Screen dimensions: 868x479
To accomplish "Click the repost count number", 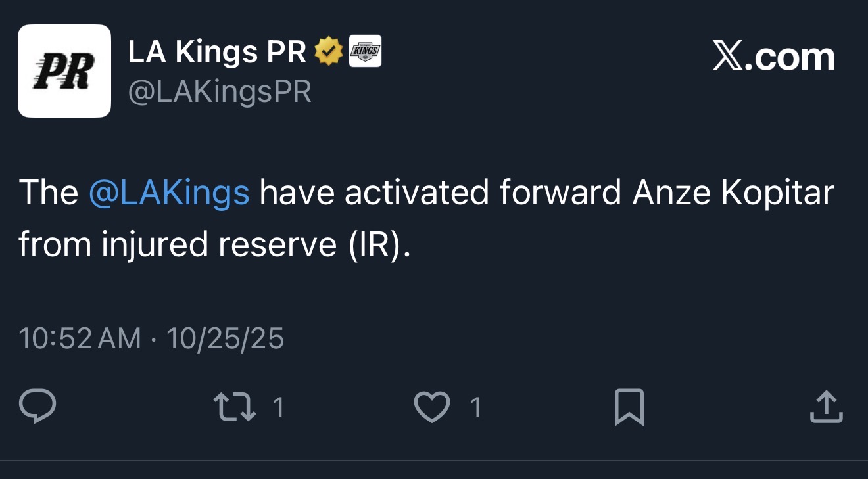I will click(278, 408).
